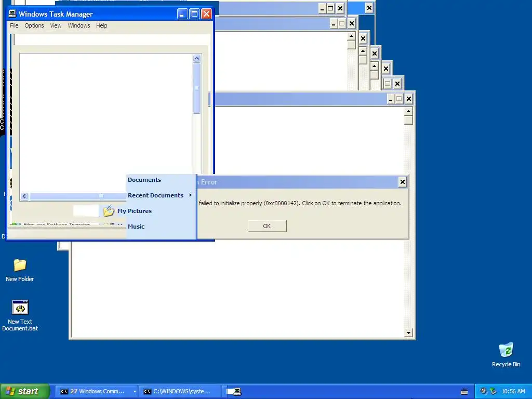Click Task Manager horizontal scroll left arrow
Screen dimensions: 532x399
24,196
